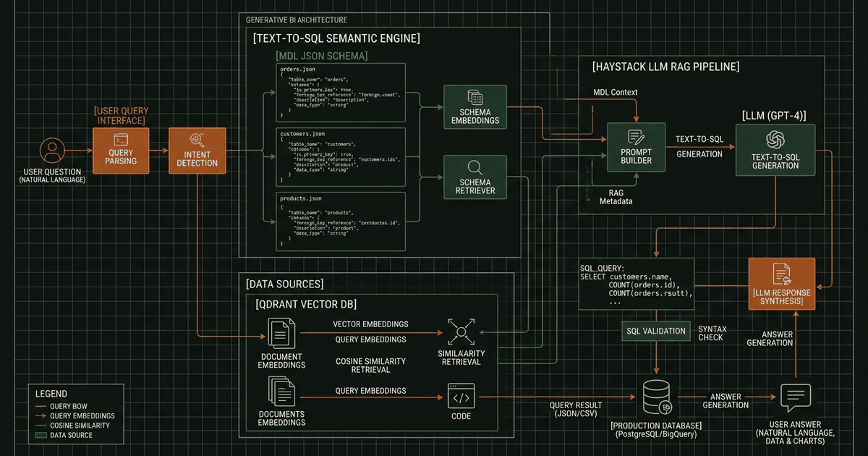Click the 'Query Bow' legend entry
Image resolution: width=868 pixels, height=456 pixels.
(x=68, y=406)
